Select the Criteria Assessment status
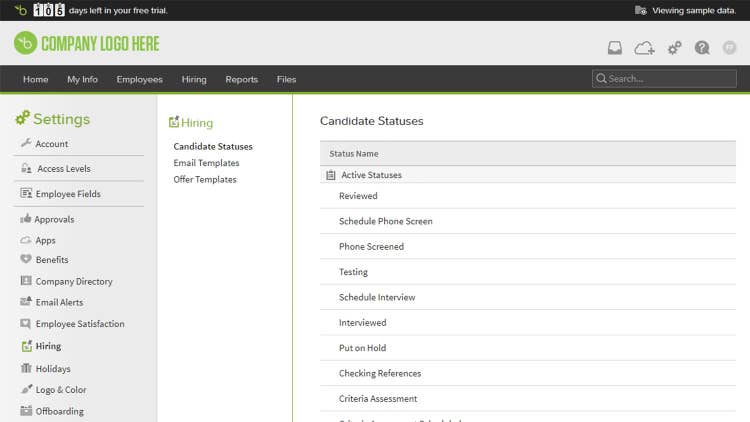 tap(528, 399)
